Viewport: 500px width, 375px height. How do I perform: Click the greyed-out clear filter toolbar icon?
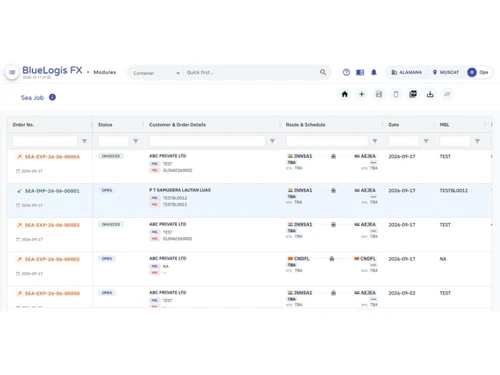pos(447,94)
